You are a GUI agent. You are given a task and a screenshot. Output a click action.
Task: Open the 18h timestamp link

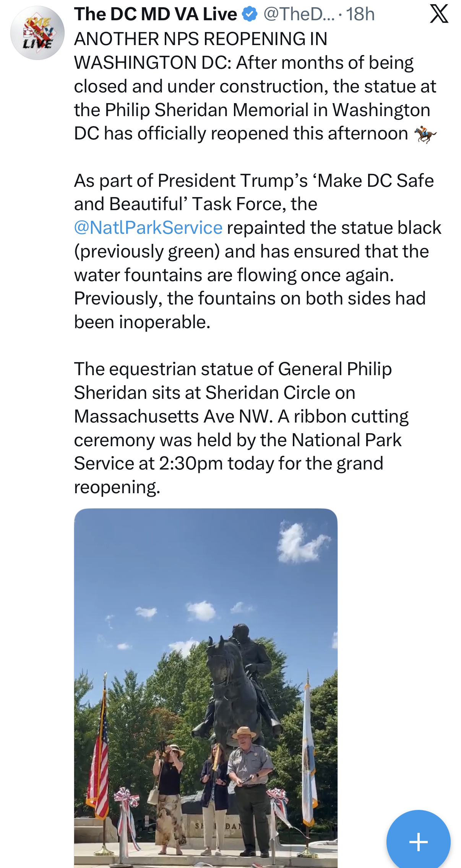point(360,14)
